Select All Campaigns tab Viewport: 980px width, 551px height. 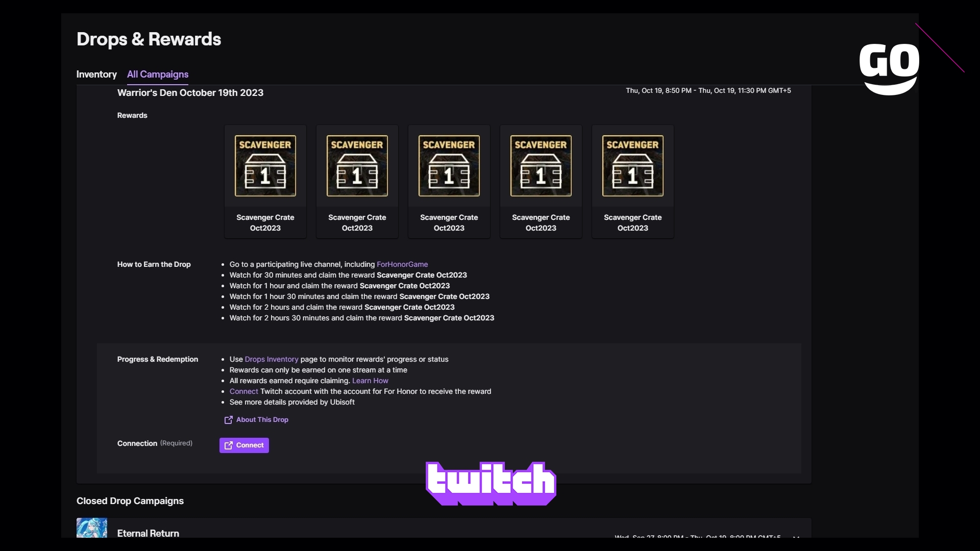click(x=158, y=74)
